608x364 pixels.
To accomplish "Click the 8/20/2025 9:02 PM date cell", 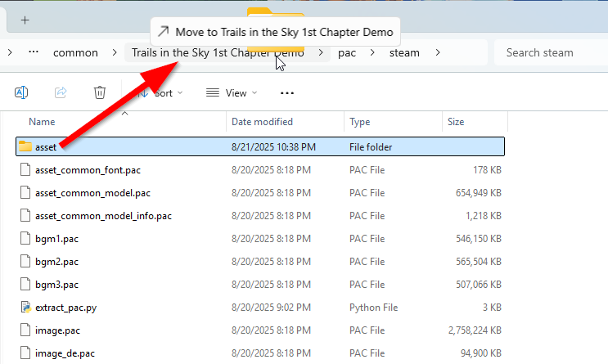I will click(271, 308).
